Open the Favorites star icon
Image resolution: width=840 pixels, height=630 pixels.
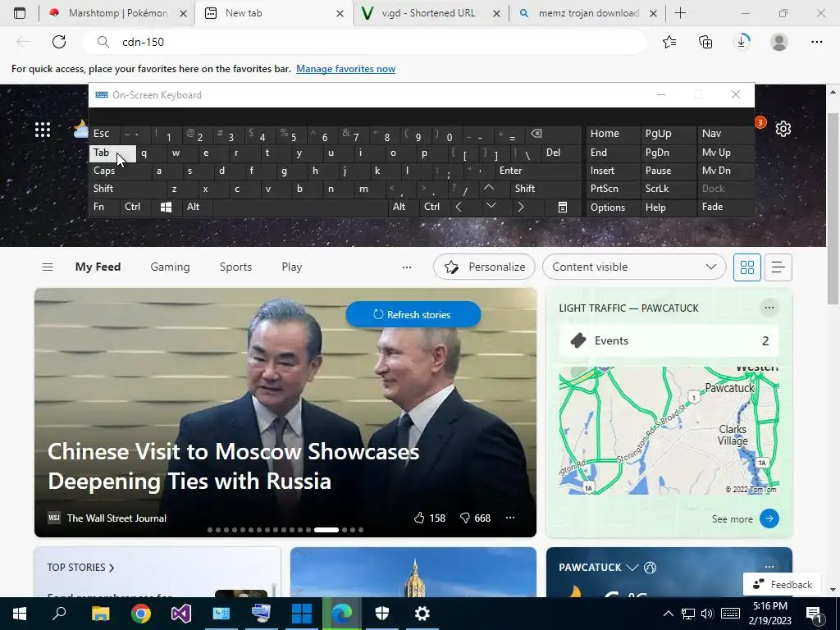pos(669,42)
